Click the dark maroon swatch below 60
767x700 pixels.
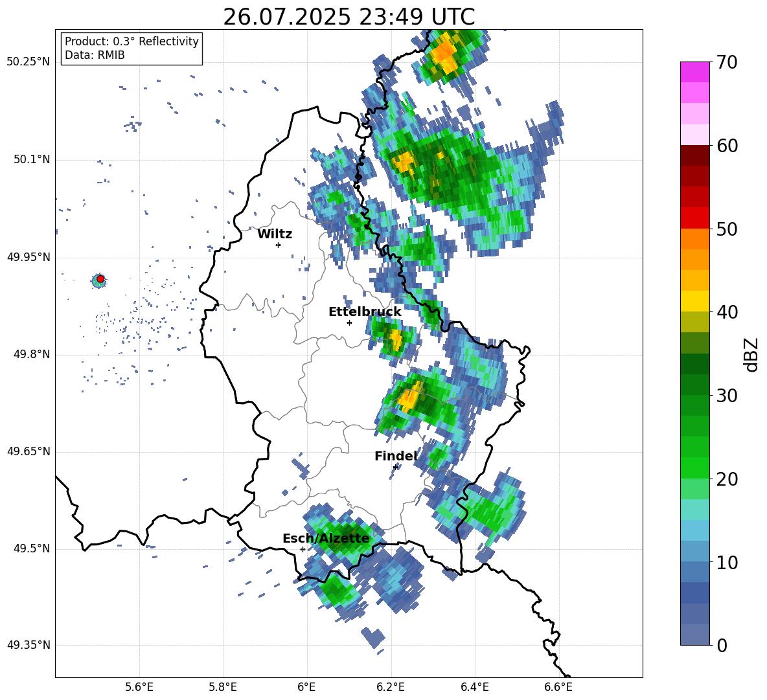point(694,155)
